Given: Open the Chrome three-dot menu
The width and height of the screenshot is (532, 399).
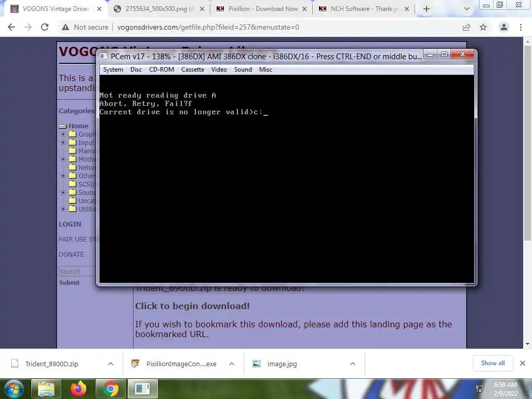Looking at the screenshot, I should click(x=521, y=27).
